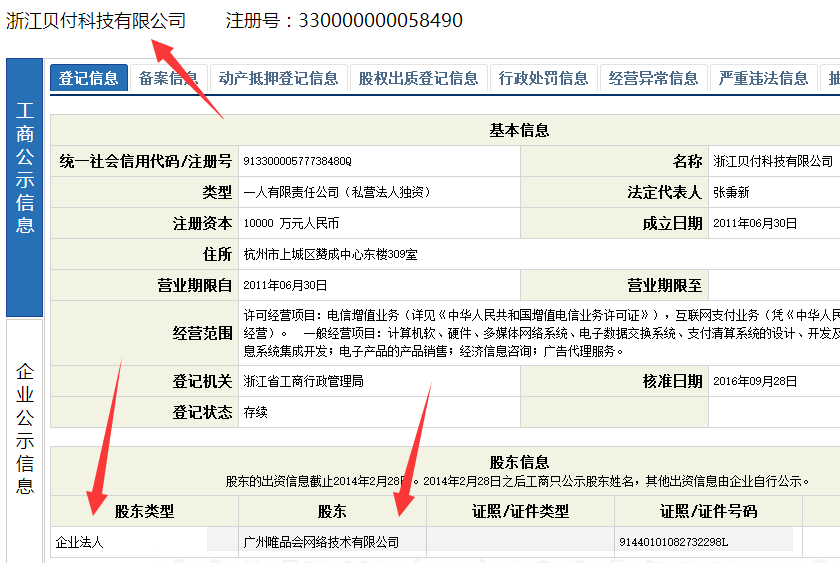Click the 证照/证件类型 column header

pyautogui.click(x=520, y=512)
